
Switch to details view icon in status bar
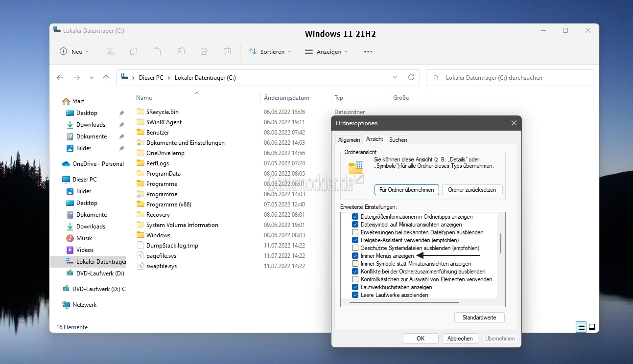(x=581, y=327)
